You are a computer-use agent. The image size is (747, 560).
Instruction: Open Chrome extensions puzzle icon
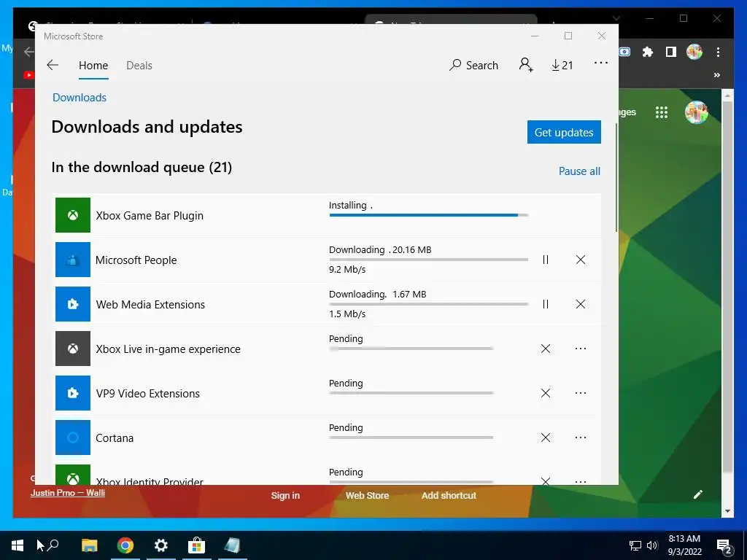(648, 52)
